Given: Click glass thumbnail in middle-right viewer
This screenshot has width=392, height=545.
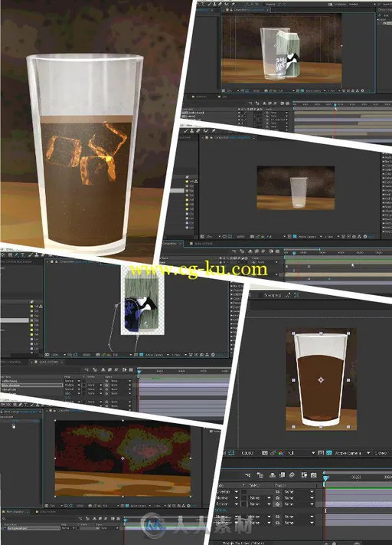Looking at the screenshot, I should pyautogui.click(x=299, y=192).
